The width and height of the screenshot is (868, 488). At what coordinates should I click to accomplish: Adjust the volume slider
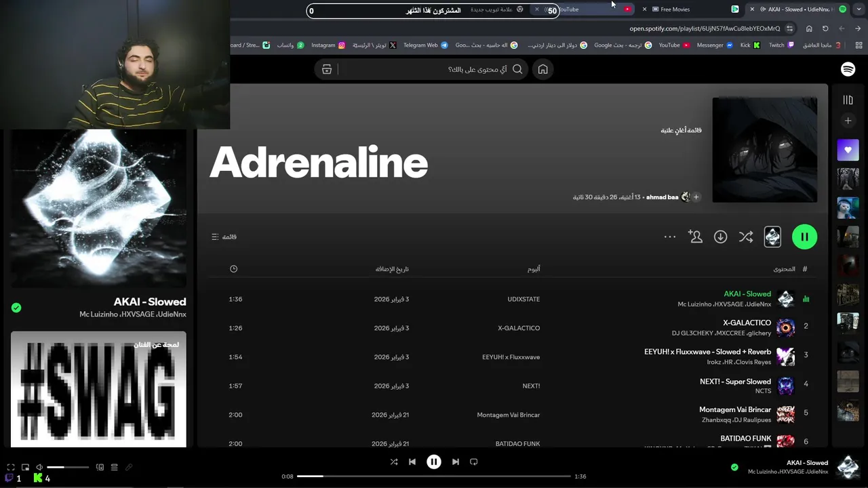click(68, 467)
